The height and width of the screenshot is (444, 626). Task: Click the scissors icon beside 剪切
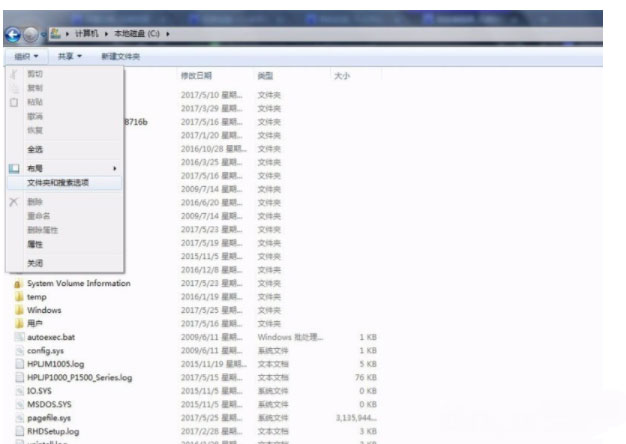14,74
